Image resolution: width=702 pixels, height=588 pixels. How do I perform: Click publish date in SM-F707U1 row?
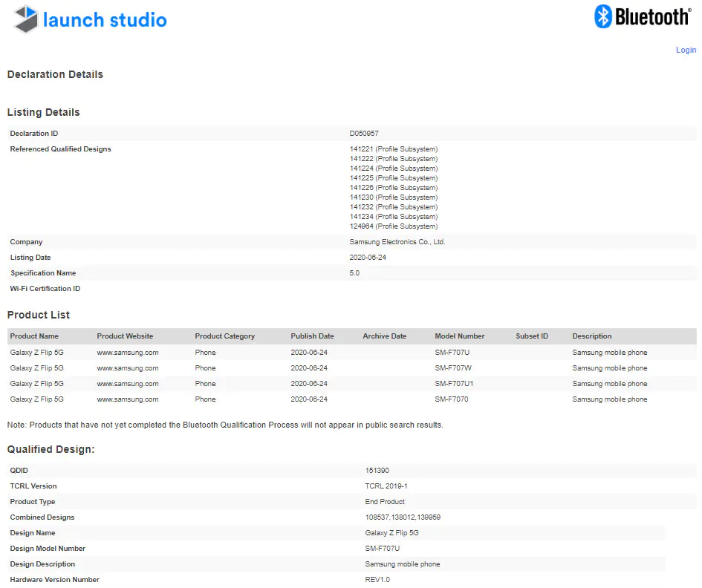point(309,384)
